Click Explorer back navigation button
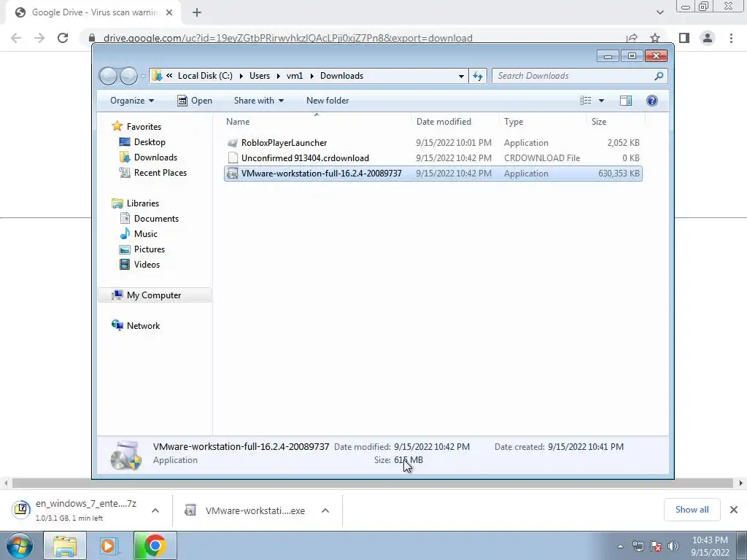The image size is (747, 560). pyautogui.click(x=108, y=76)
